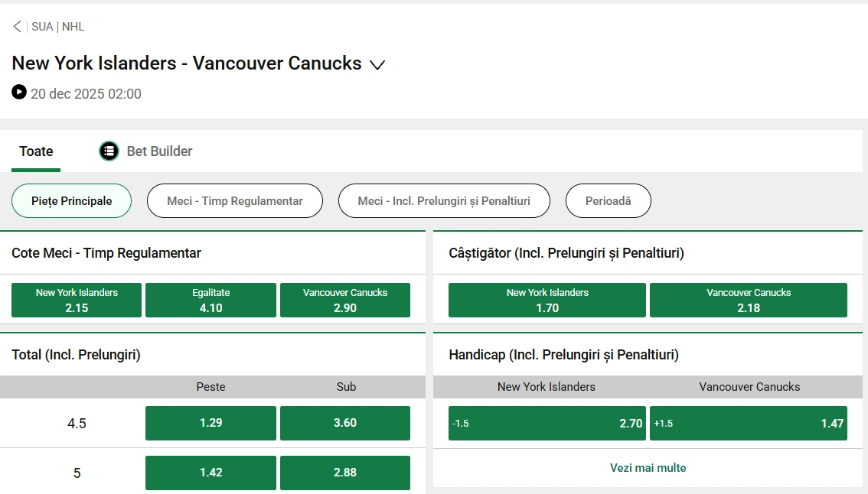Bet Peste 4.5 at 1.29 odds

(x=210, y=423)
